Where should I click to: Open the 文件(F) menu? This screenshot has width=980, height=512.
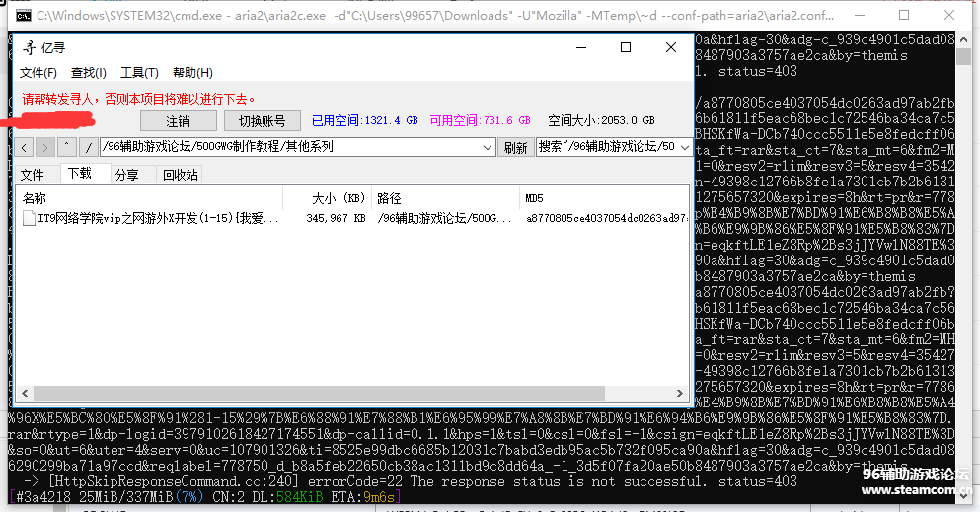[x=38, y=73]
